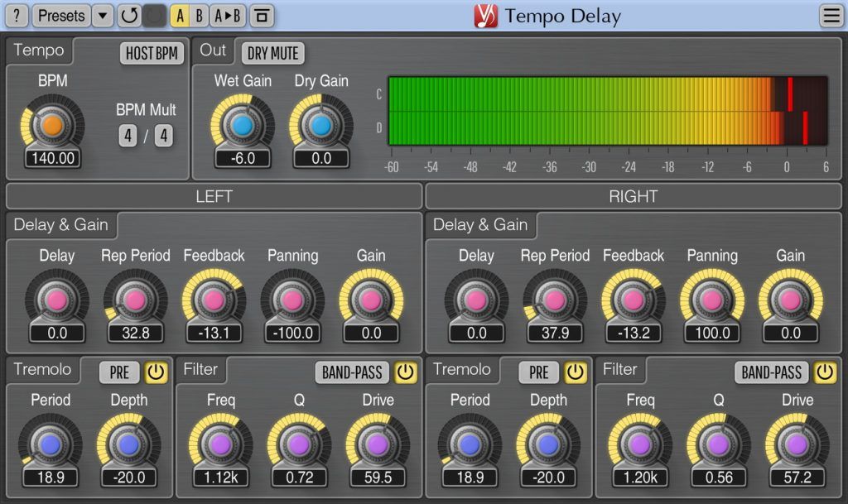Click the BPM value field showing 140.00
Image resolution: width=848 pixels, height=504 pixels.
pos(51,157)
